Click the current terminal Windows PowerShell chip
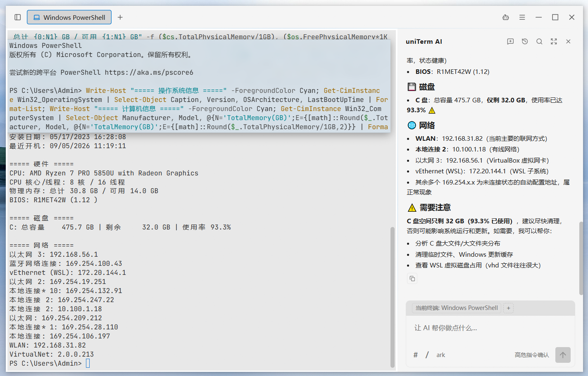 457,308
